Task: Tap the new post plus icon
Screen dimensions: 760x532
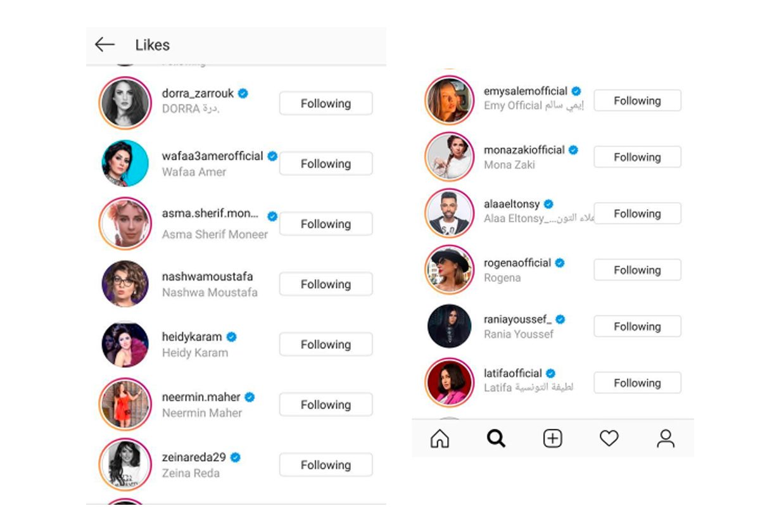Action: click(553, 438)
